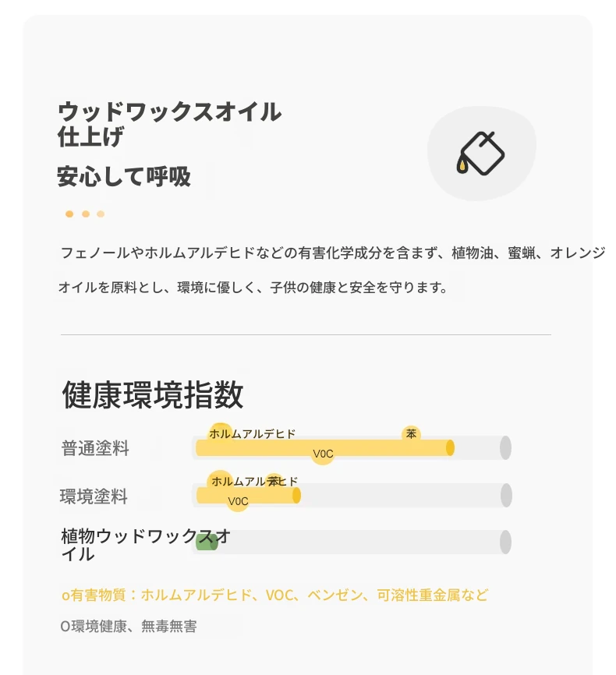Click the VOC bubble under the 環境塗料 bar
The height and width of the screenshot is (675, 616).
(238, 501)
